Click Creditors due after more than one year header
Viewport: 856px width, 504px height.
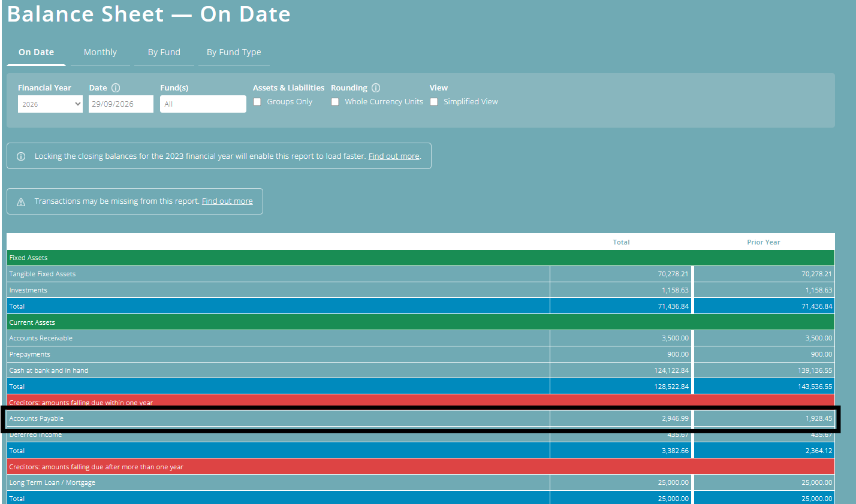(x=421, y=467)
